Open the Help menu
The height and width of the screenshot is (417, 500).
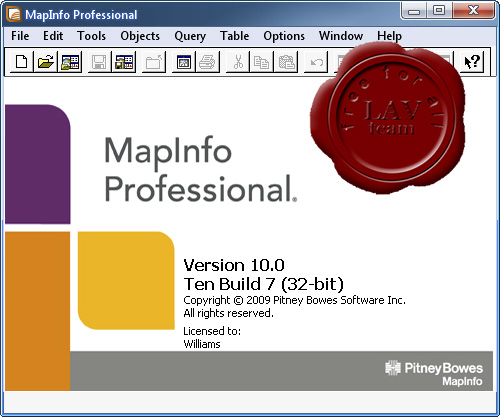click(389, 36)
